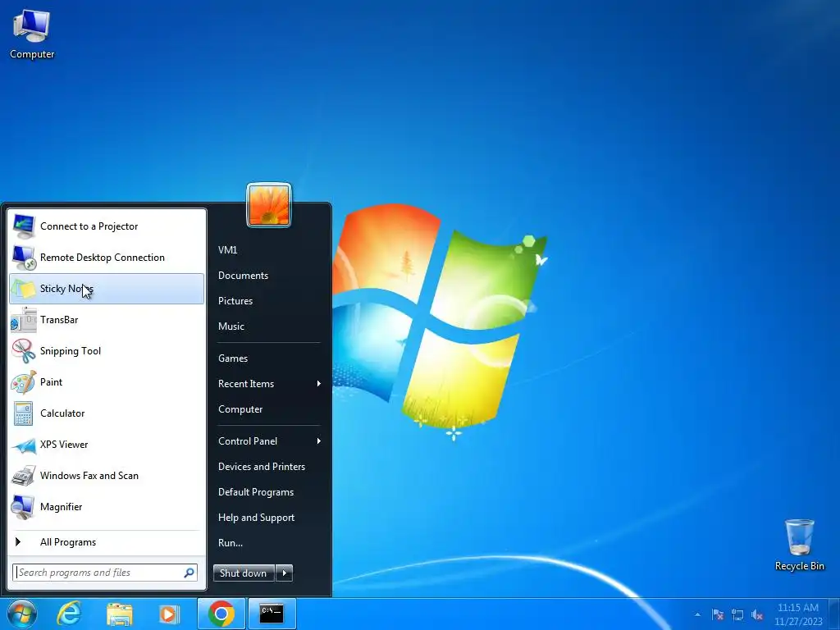Open Internet Explorer in taskbar
Viewport: 840px width, 630px height.
(70, 614)
